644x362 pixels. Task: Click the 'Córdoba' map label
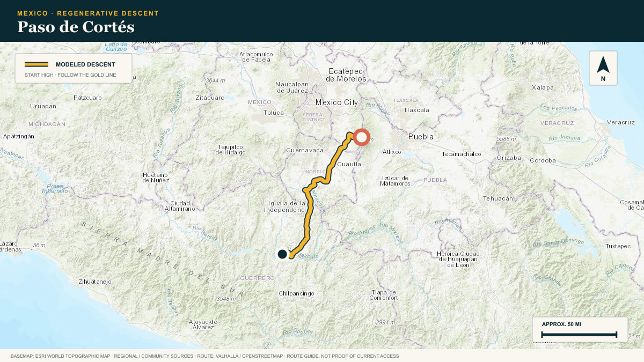543,160
